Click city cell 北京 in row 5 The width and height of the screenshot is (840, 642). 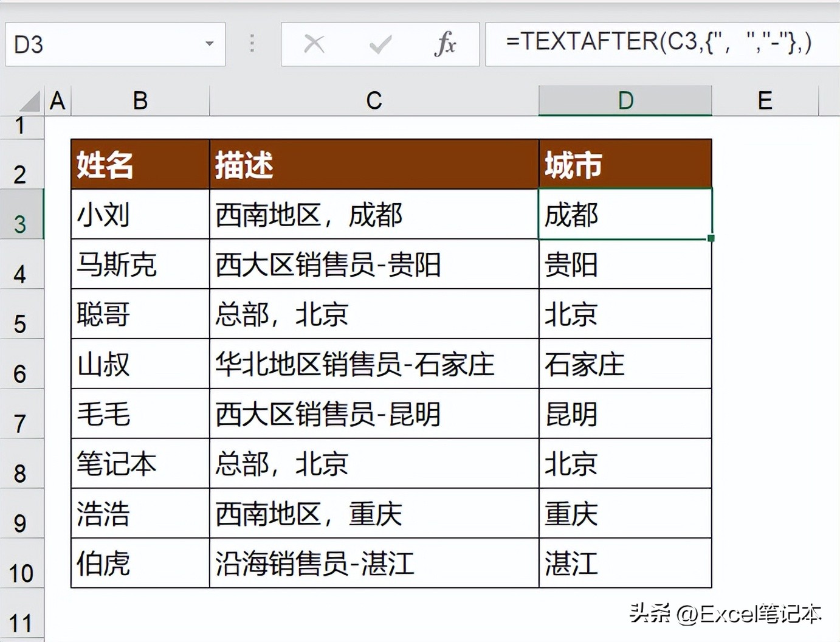(625, 314)
